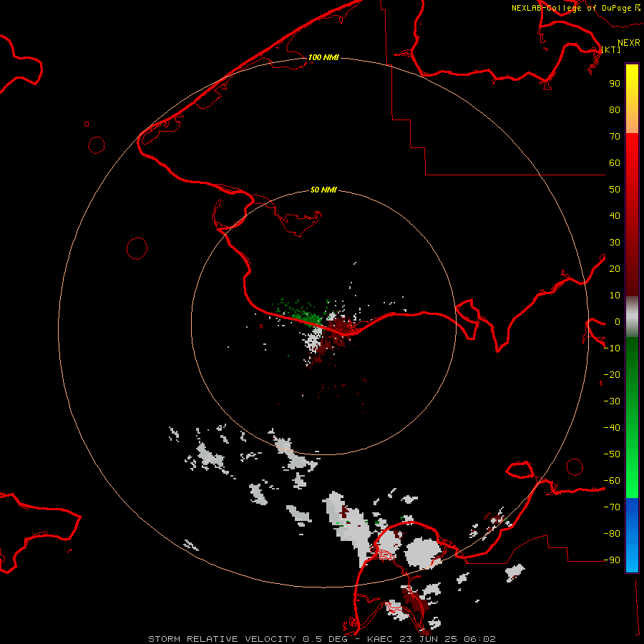The height and width of the screenshot is (644, 644).
Task: Click the 0 value on the velocity scale
Action: tap(618, 322)
